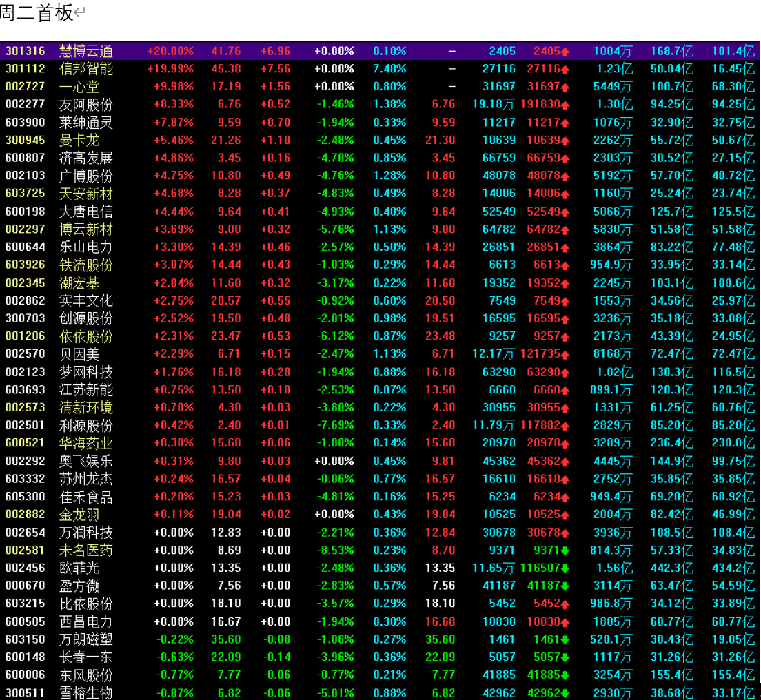761x700 pixels.
Task: Click 利源股份 stock name
Action: point(85,425)
